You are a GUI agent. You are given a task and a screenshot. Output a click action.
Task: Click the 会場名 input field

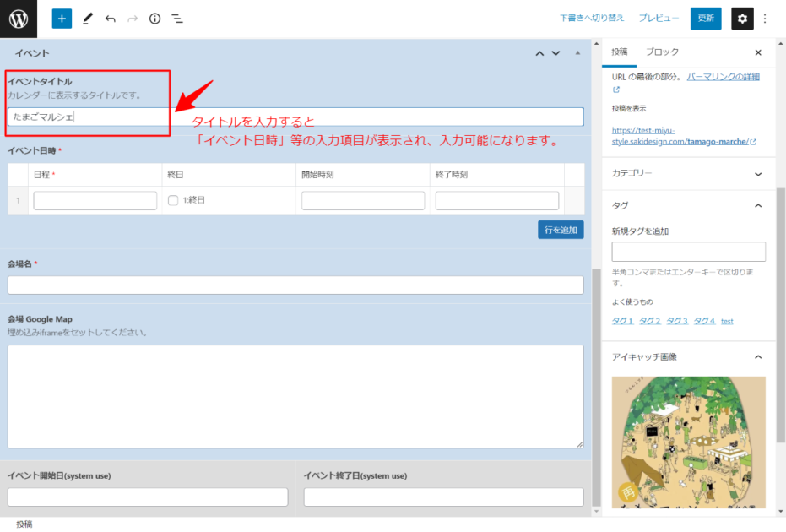click(295, 285)
